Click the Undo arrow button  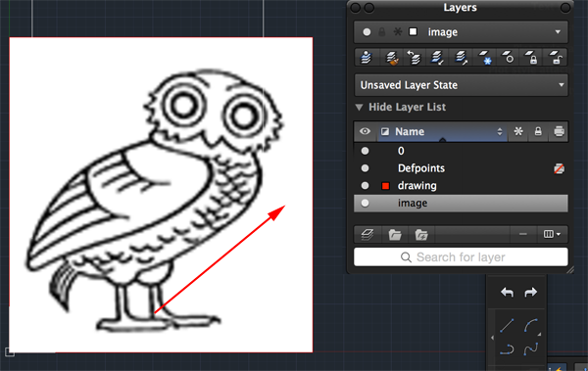tap(507, 293)
